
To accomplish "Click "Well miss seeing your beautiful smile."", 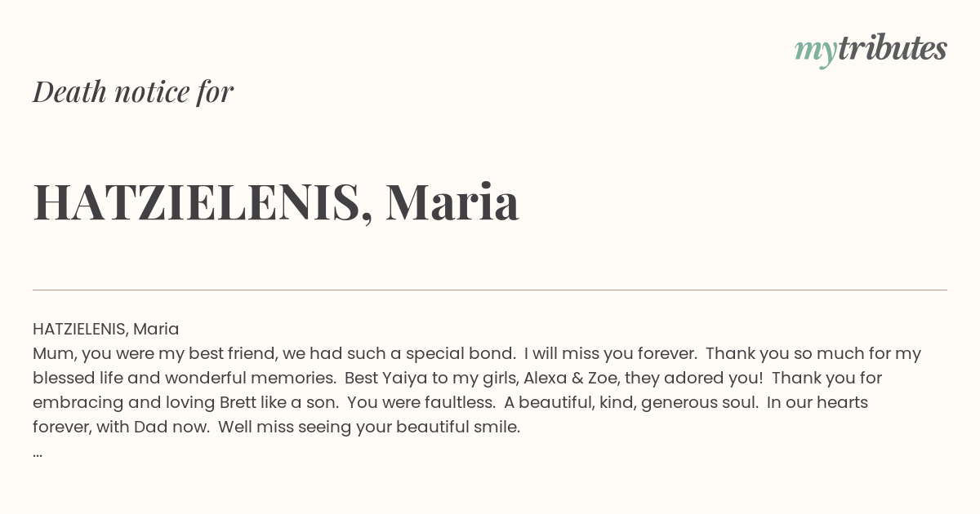I will click(x=369, y=427).
